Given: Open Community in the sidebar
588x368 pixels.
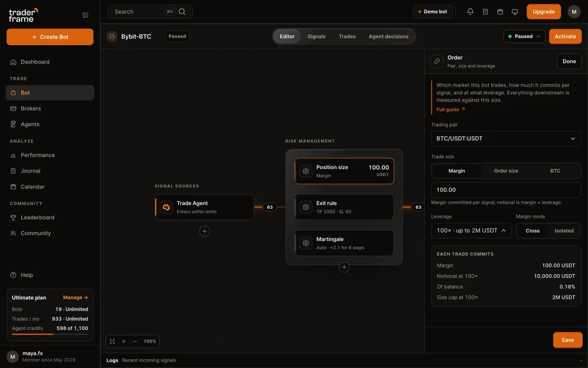Looking at the screenshot, I should 50,233.
